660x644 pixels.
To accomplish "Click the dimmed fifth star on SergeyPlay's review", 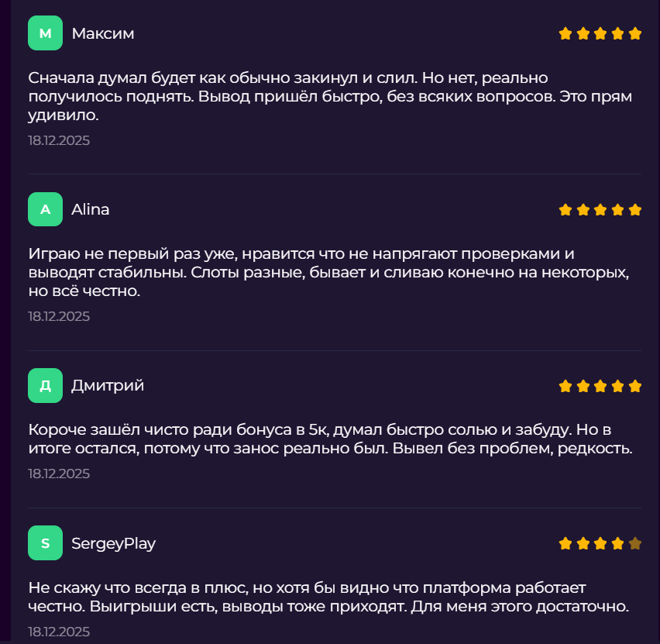I will click(x=634, y=543).
